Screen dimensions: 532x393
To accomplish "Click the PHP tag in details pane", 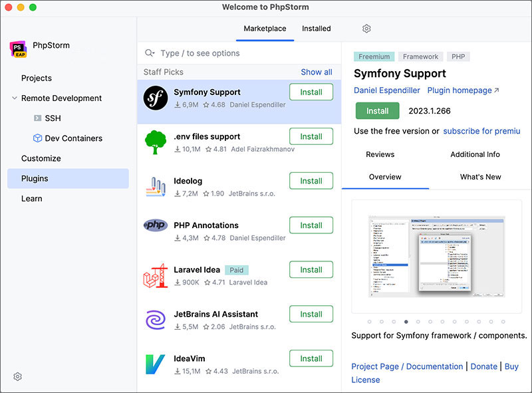I will pyautogui.click(x=458, y=57).
